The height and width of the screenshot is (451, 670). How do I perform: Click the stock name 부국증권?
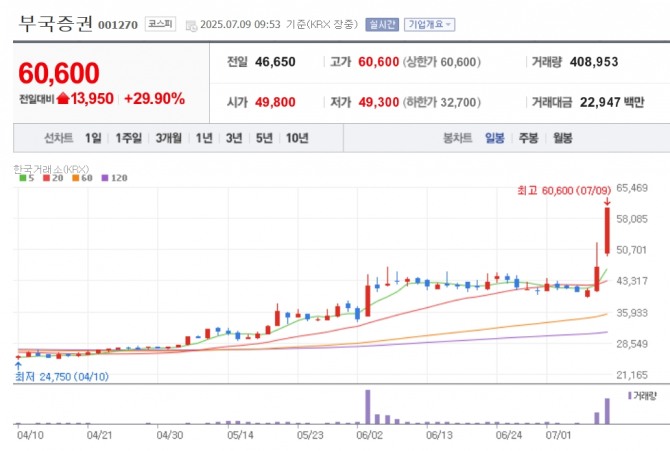pyautogui.click(x=56, y=24)
